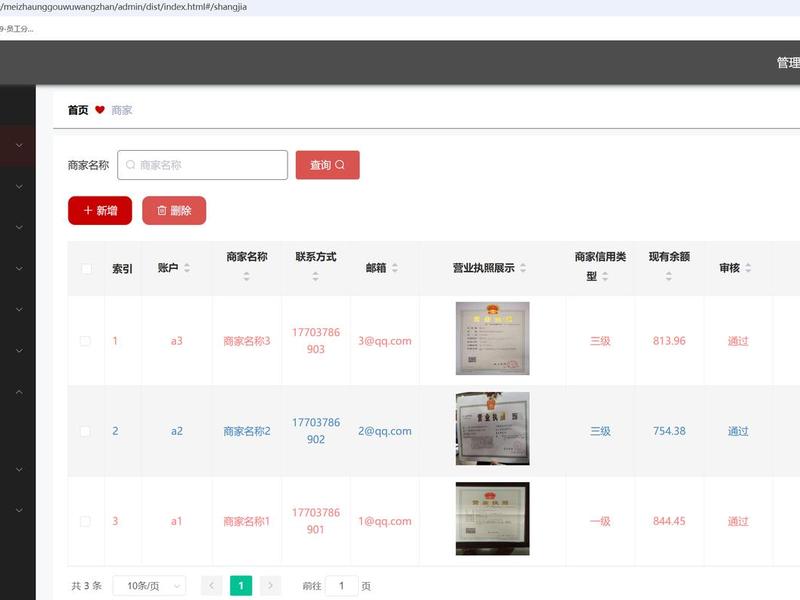Click the 查询 search button
This screenshot has width=800, height=600.
pos(328,165)
